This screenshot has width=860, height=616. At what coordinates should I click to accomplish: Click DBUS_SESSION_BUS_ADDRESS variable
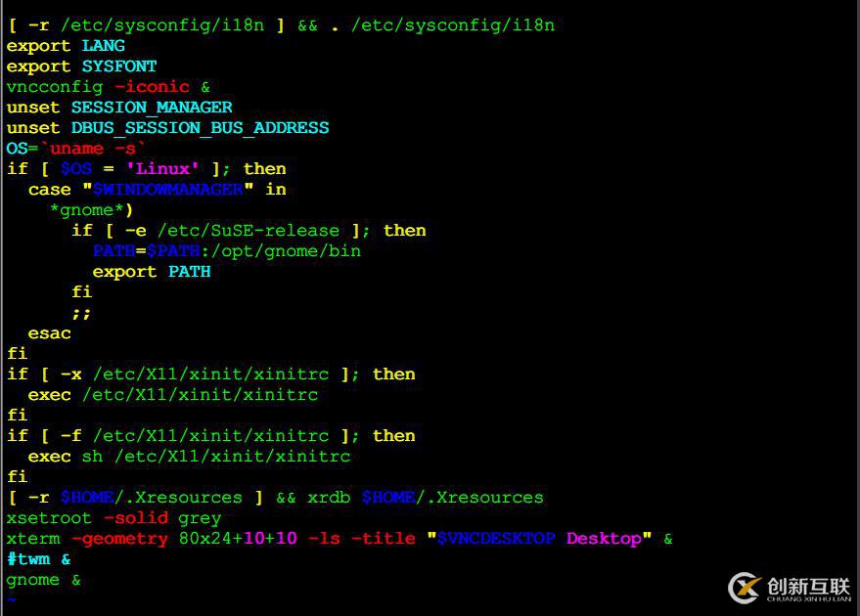[x=201, y=128]
